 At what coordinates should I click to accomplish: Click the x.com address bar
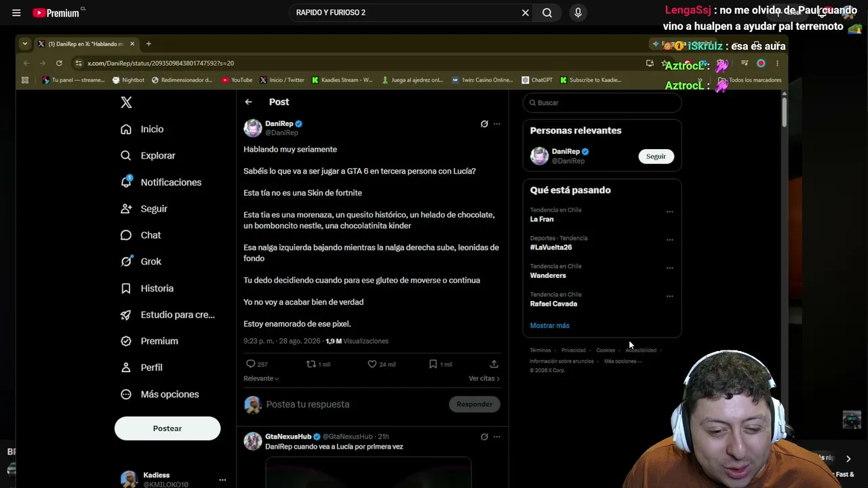pyautogui.click(x=359, y=63)
